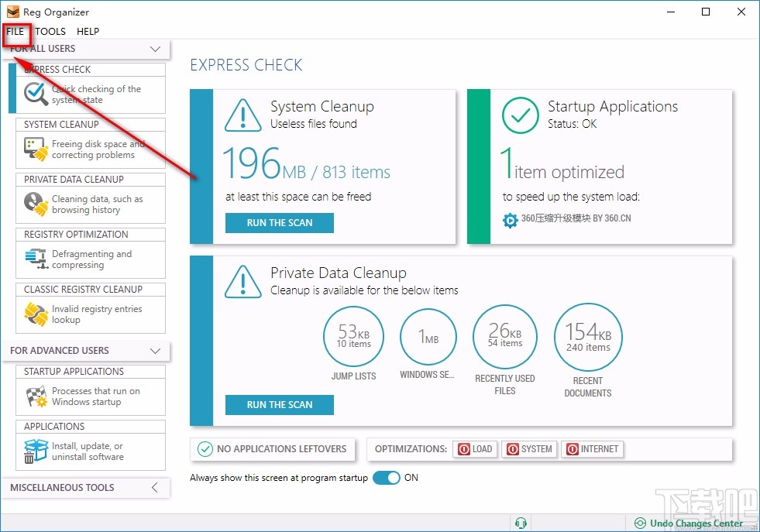Select the SYSTEM CLEANUP sidebar heading
This screenshot has height=532, width=760.
click(61, 125)
